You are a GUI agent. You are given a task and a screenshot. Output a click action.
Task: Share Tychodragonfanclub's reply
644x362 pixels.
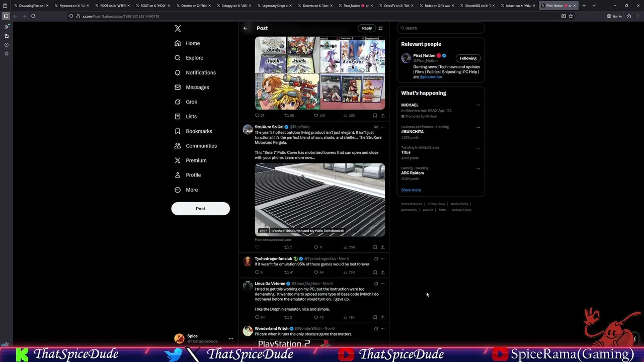(x=382, y=273)
